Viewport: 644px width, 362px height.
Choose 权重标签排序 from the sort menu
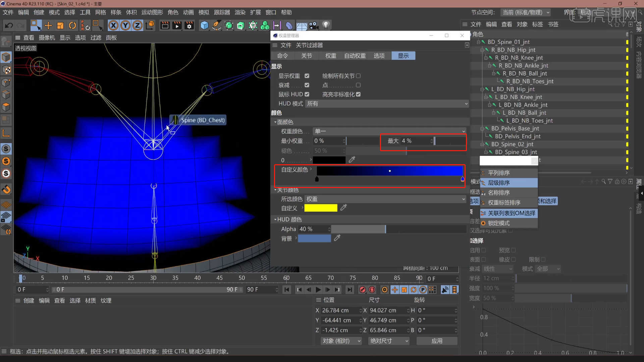[509, 203]
